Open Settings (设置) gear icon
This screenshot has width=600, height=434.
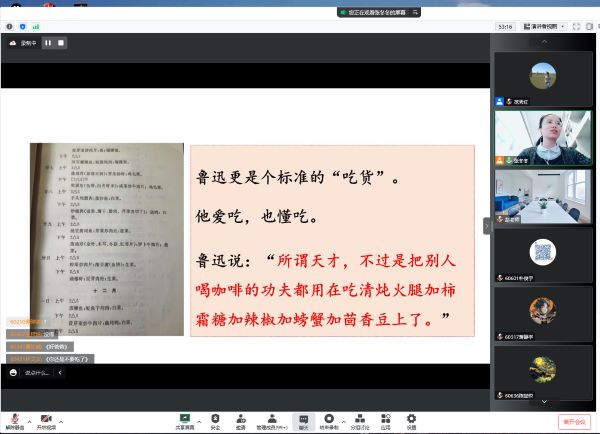(411, 419)
